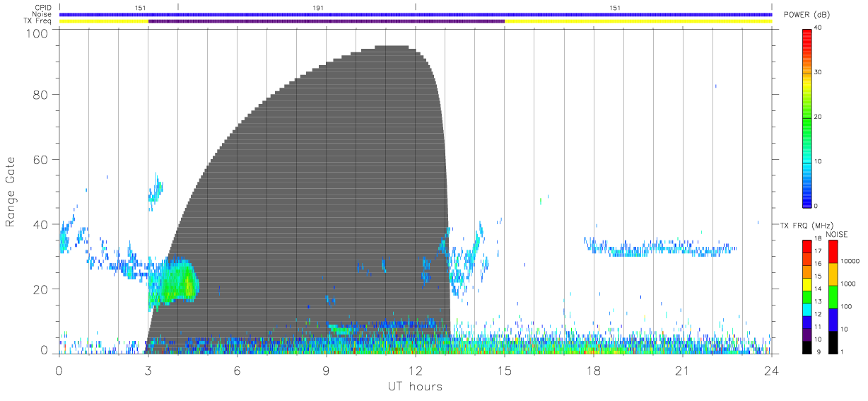The image size is (868, 401).
Task: Select the 'NOISE' legend title
Action: point(838,234)
